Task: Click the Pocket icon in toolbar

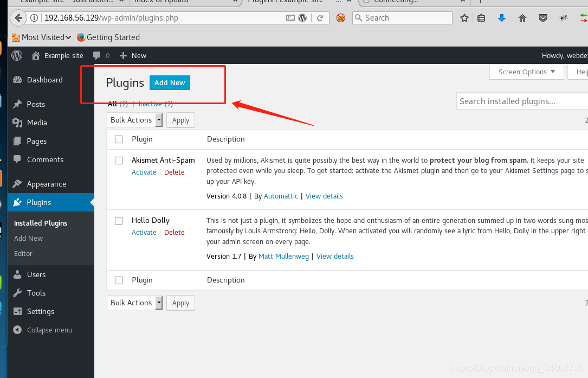Action: pyautogui.click(x=542, y=18)
